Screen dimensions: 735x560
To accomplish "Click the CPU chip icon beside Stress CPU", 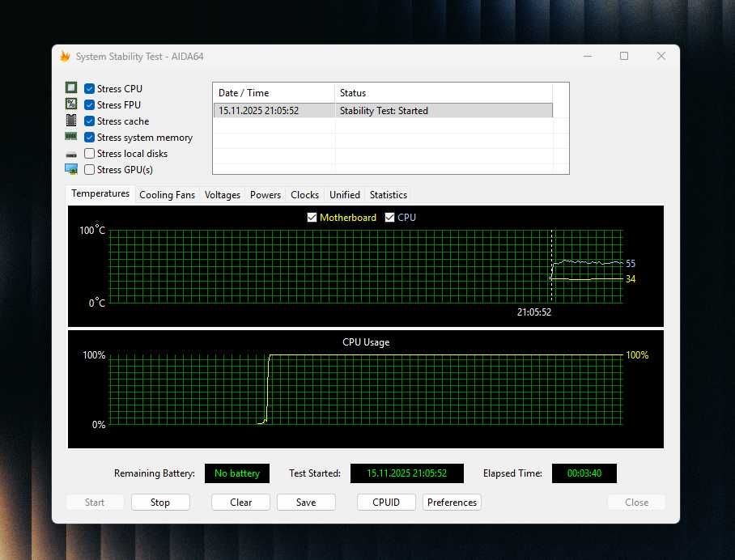I will (x=70, y=87).
